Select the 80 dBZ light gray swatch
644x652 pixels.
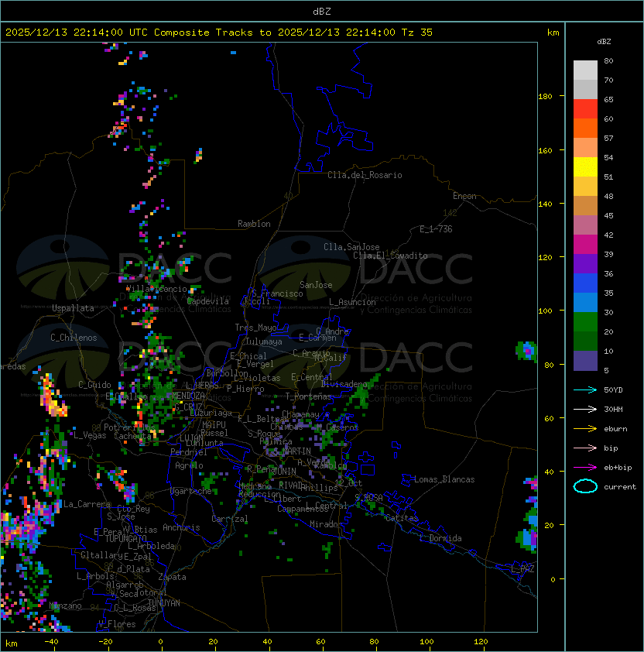(585, 70)
